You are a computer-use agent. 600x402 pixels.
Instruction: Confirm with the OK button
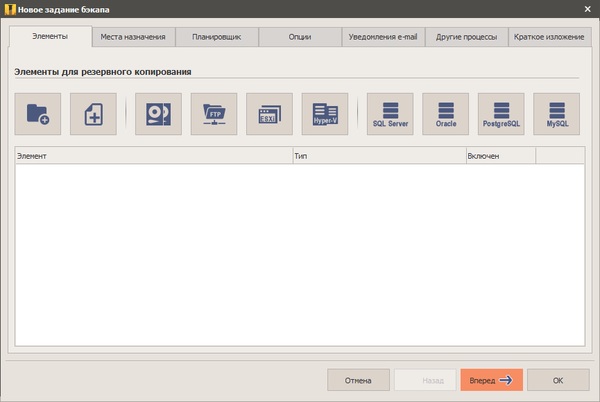[557, 380]
